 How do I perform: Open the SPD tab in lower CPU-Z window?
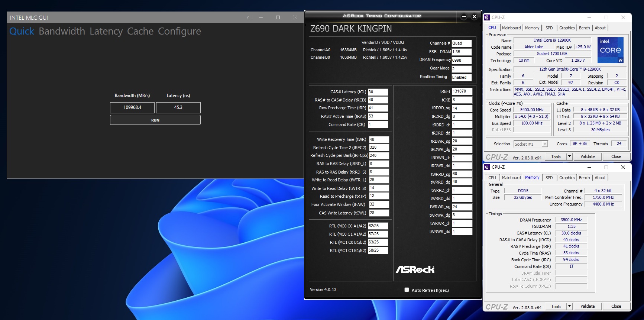pyautogui.click(x=549, y=178)
